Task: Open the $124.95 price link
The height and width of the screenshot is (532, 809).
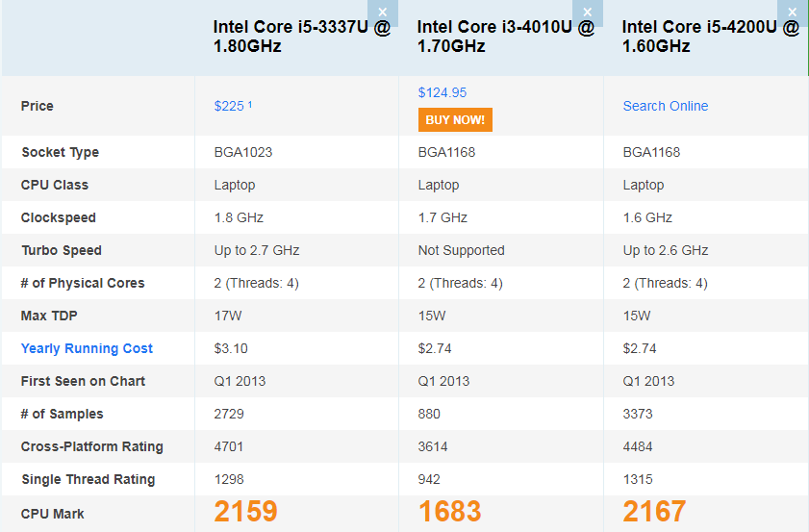Action: pos(442,92)
